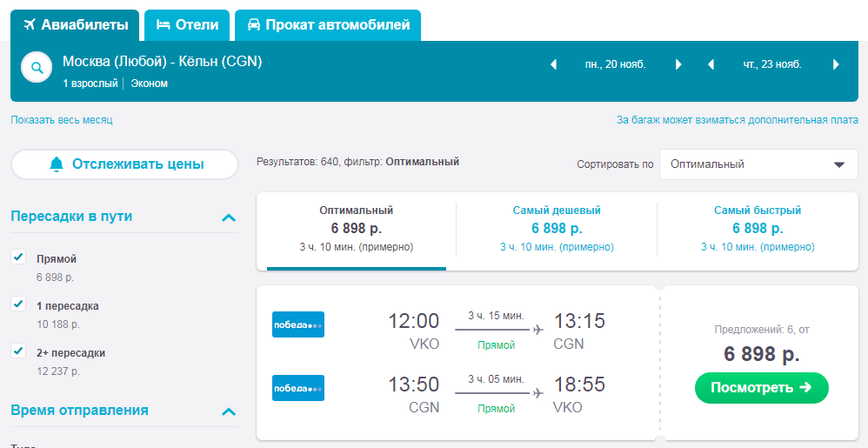Uncheck the 2+ пересадки checkbox
This screenshot has height=448, width=868.
click(x=19, y=351)
